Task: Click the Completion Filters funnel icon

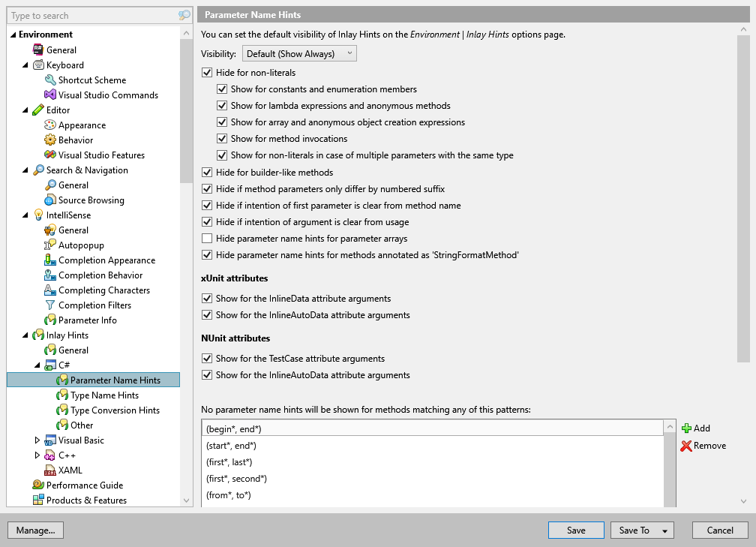Action: point(50,305)
